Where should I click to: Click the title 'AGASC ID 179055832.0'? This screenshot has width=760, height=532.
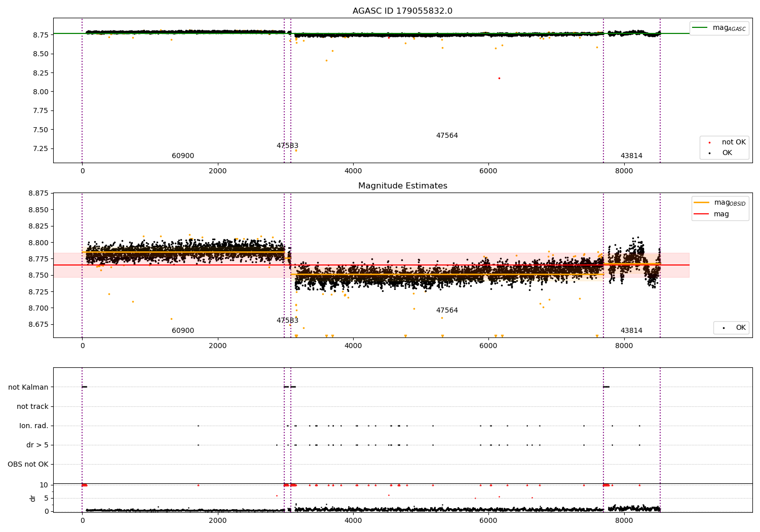402,11
